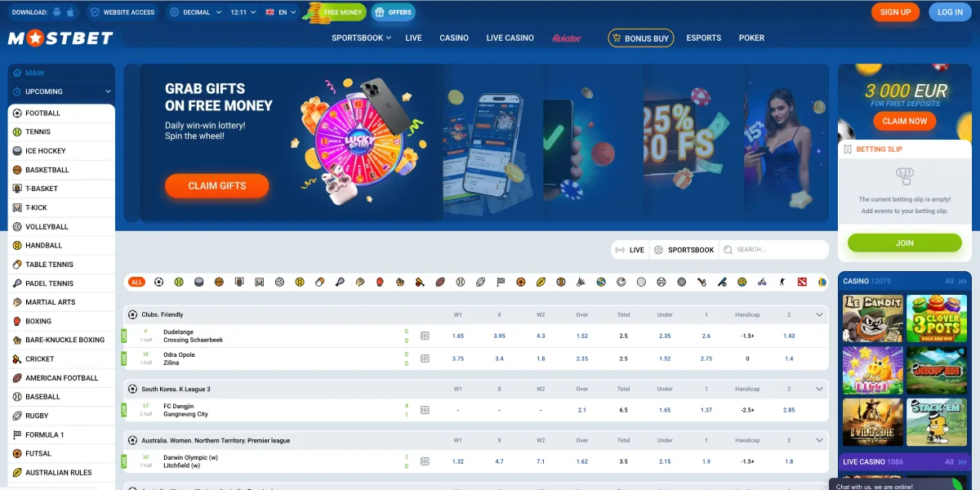Screen dimensions: 980x490
Task: Select Handball icon in sidebar
Action: (x=17, y=245)
